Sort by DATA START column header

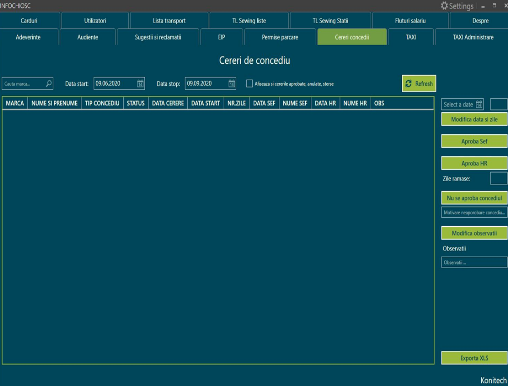click(x=206, y=103)
